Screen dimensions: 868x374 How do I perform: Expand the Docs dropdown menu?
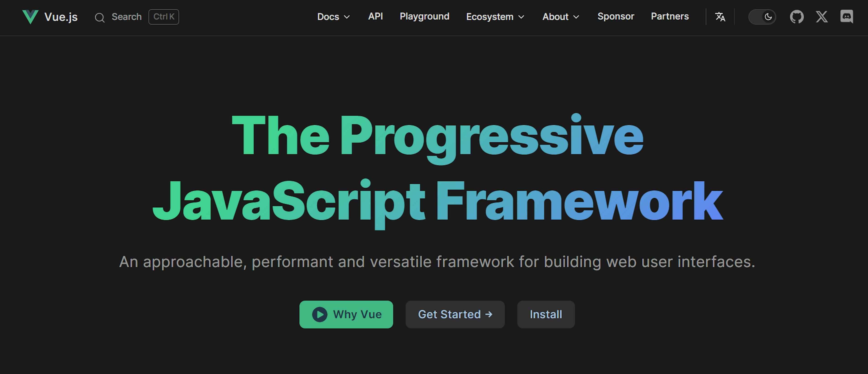click(x=333, y=16)
